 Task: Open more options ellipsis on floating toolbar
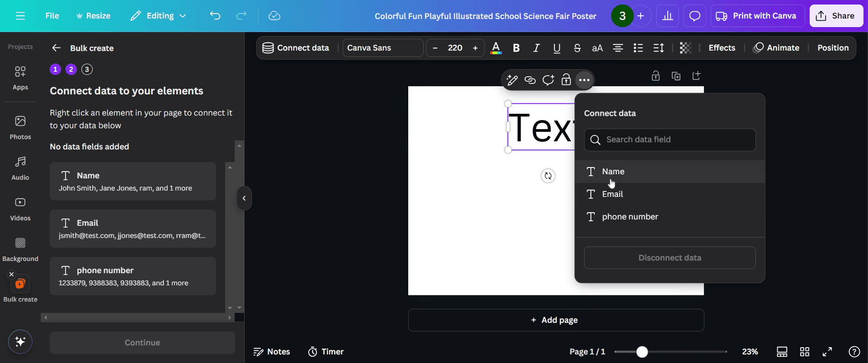coord(584,80)
